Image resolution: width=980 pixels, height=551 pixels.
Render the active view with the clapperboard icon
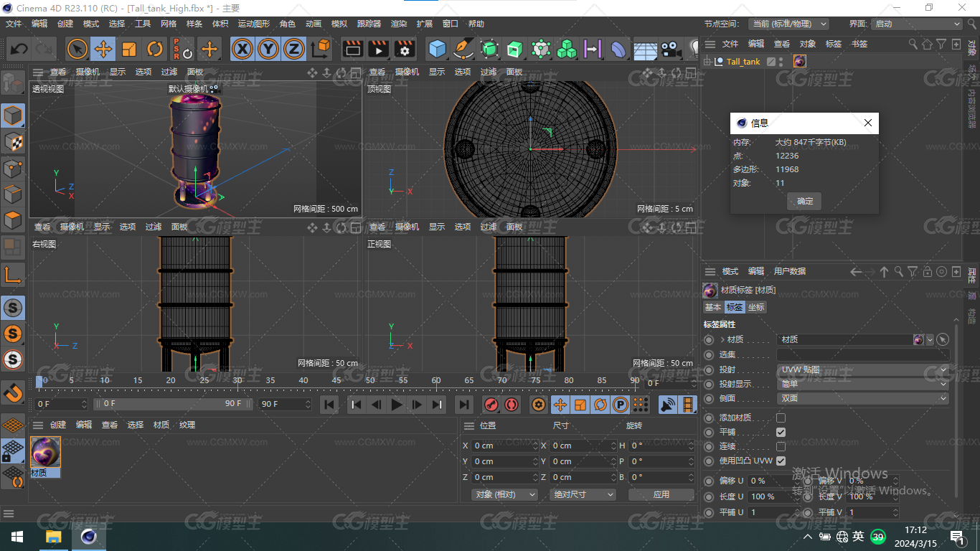[352, 49]
